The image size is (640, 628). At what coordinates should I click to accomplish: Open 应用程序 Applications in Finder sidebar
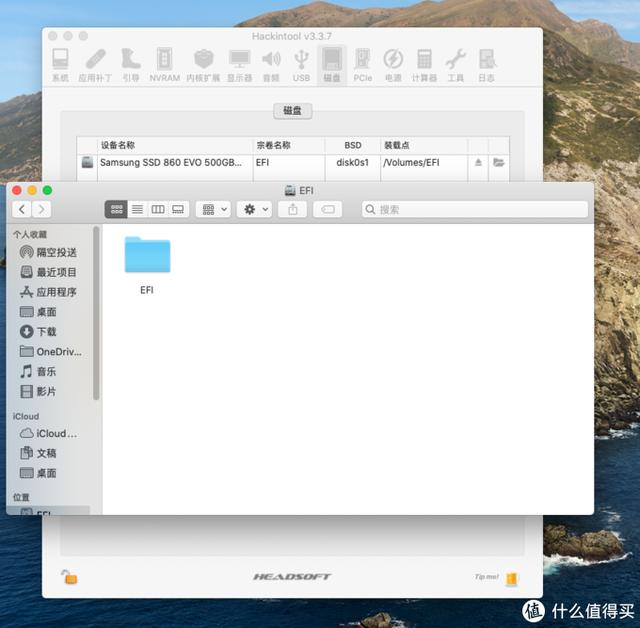pyautogui.click(x=48, y=292)
